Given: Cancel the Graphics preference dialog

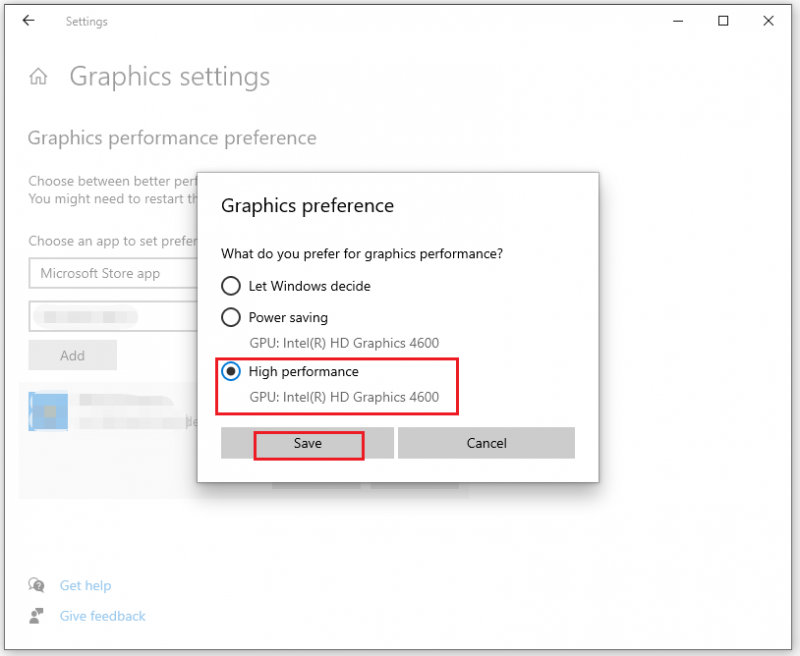Looking at the screenshot, I should coord(486,443).
